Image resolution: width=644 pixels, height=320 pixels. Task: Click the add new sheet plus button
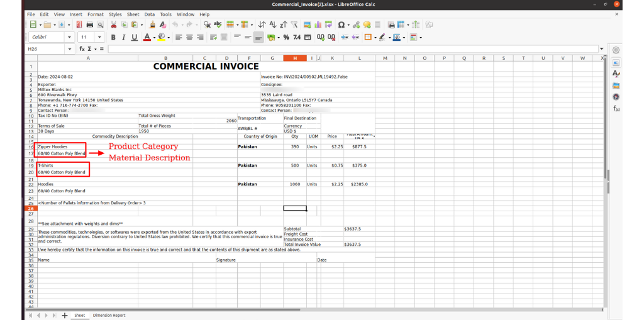(x=64, y=315)
